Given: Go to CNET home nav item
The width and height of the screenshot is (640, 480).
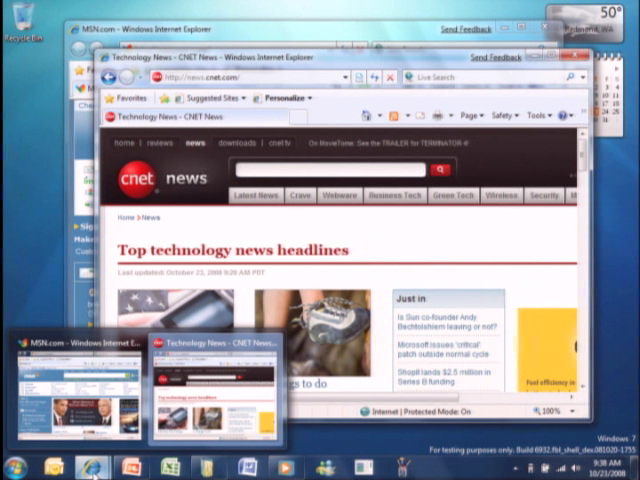Looking at the screenshot, I should (124, 143).
